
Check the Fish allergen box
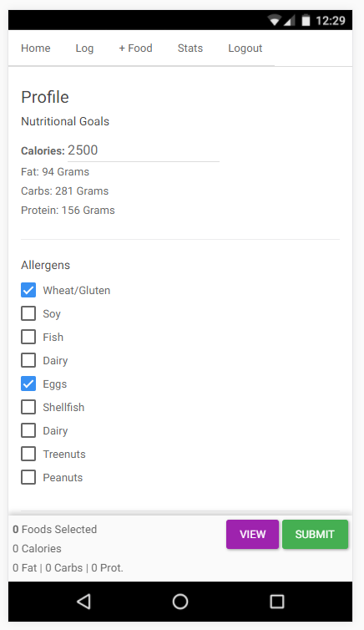pos(28,337)
